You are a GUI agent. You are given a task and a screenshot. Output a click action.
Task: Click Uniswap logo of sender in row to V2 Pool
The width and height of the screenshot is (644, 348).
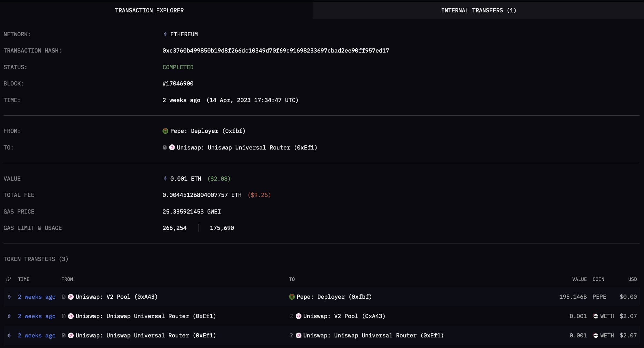coord(71,316)
